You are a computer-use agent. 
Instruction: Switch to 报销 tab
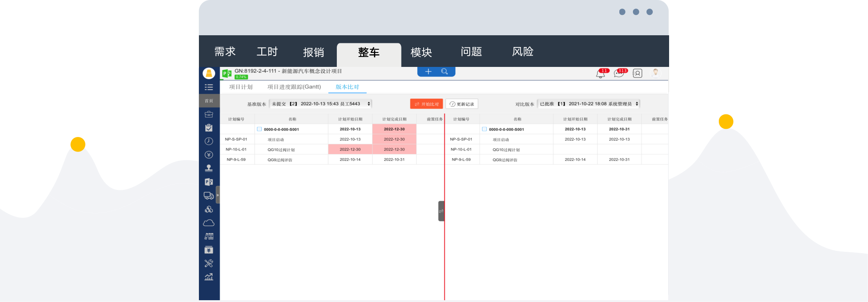point(314,52)
